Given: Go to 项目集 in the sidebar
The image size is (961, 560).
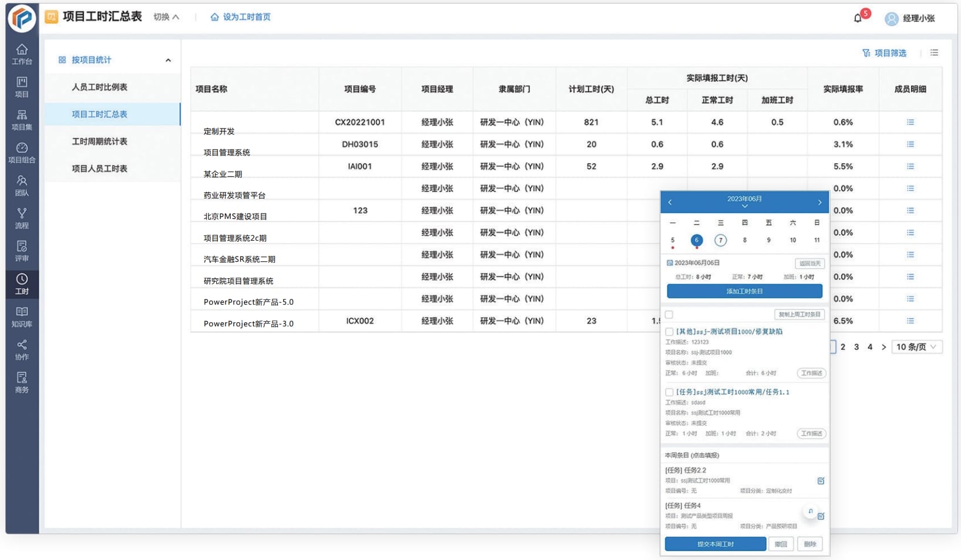Looking at the screenshot, I should pos(22,120).
